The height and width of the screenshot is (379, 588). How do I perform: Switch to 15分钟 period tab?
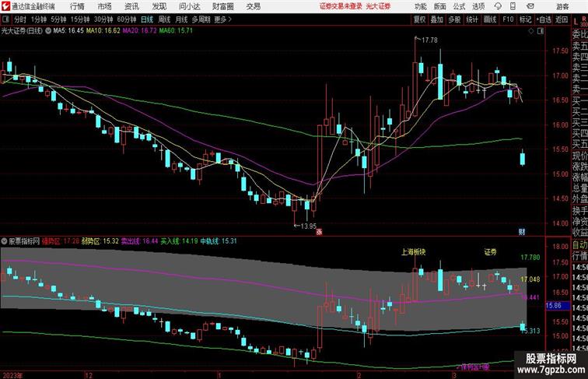coord(80,19)
